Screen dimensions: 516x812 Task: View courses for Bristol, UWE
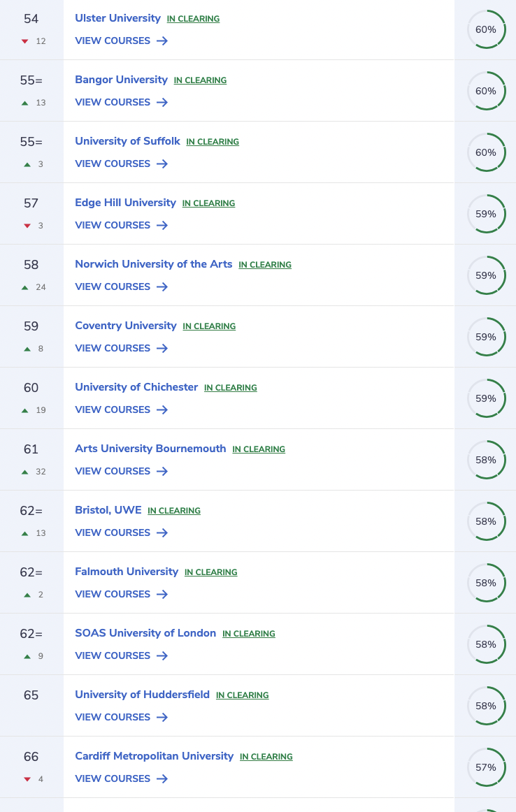(x=113, y=533)
